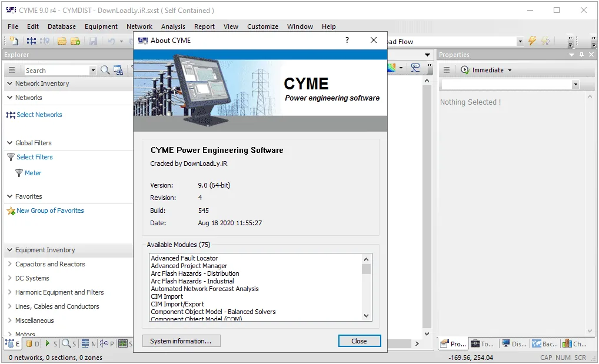Open the Analysis menu

click(x=173, y=26)
